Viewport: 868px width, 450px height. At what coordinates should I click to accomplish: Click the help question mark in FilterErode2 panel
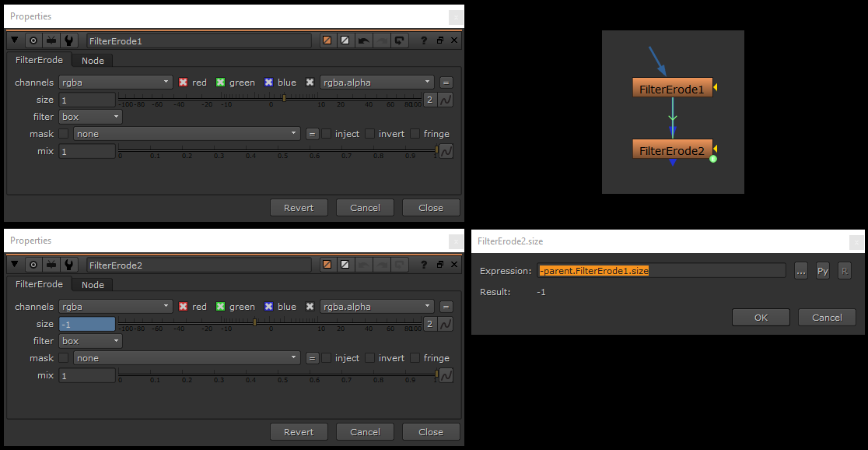tap(425, 265)
